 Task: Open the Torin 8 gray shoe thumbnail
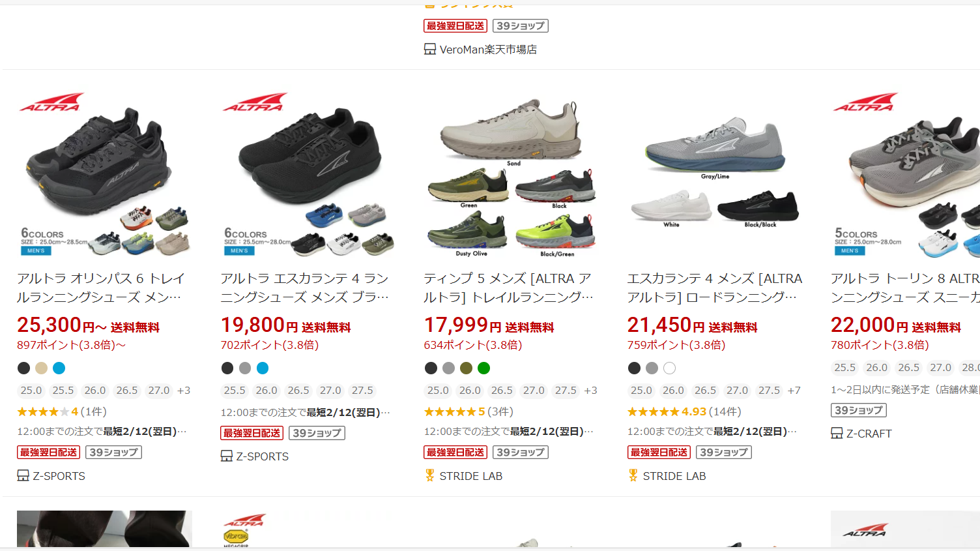905,175
